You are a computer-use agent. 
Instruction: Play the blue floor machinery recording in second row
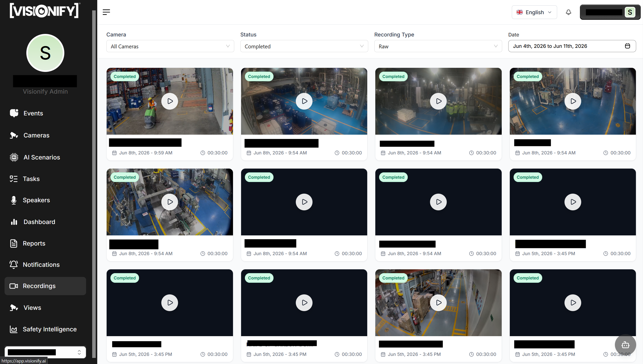click(170, 202)
